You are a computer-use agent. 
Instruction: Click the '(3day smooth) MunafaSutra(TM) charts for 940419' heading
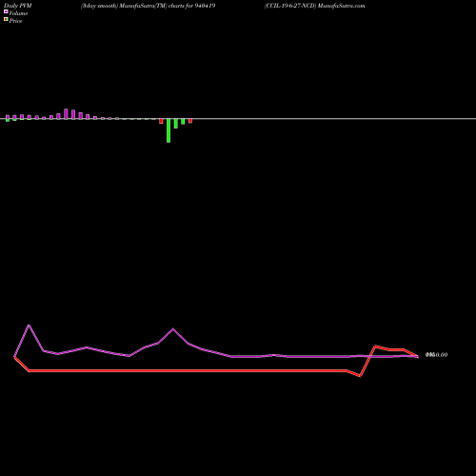tap(148, 6)
